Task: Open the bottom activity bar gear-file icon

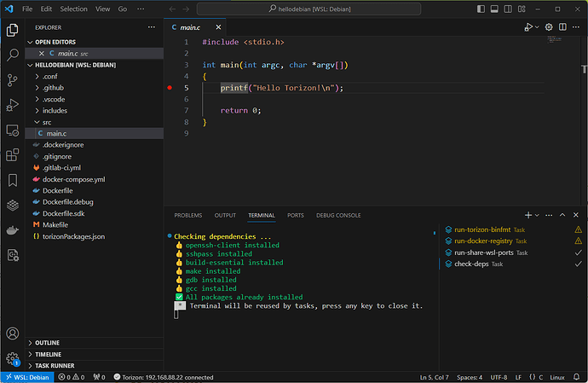Action: (13, 255)
